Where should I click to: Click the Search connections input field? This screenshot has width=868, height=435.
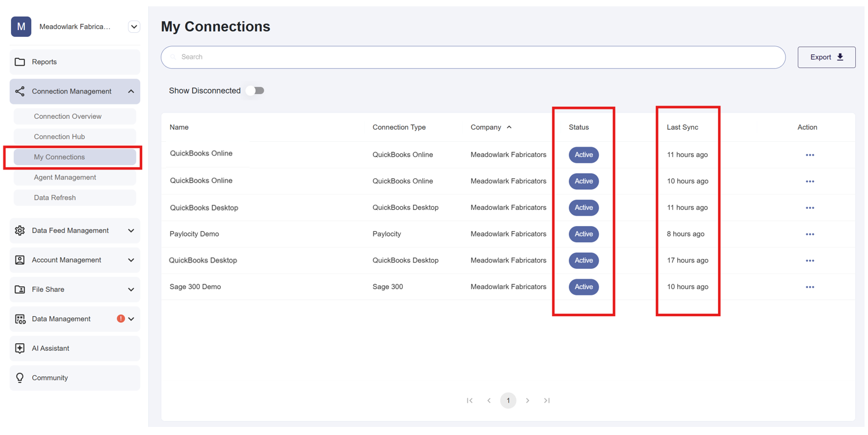[x=473, y=57]
